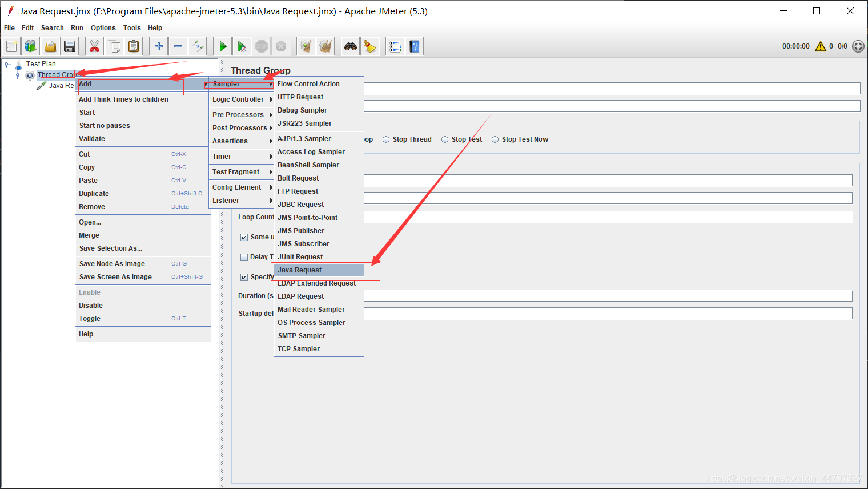Expand the Logic Controller submenu
Screen dimensions: 868x489
tap(242, 99)
